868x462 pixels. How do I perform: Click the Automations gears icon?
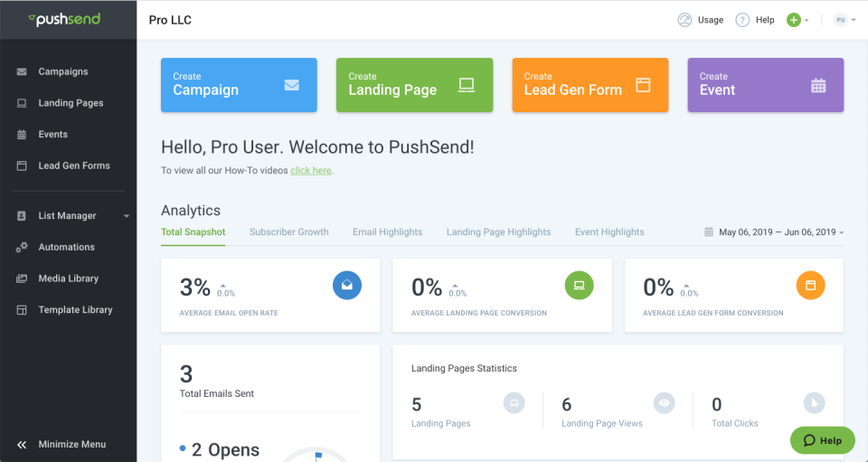22,248
